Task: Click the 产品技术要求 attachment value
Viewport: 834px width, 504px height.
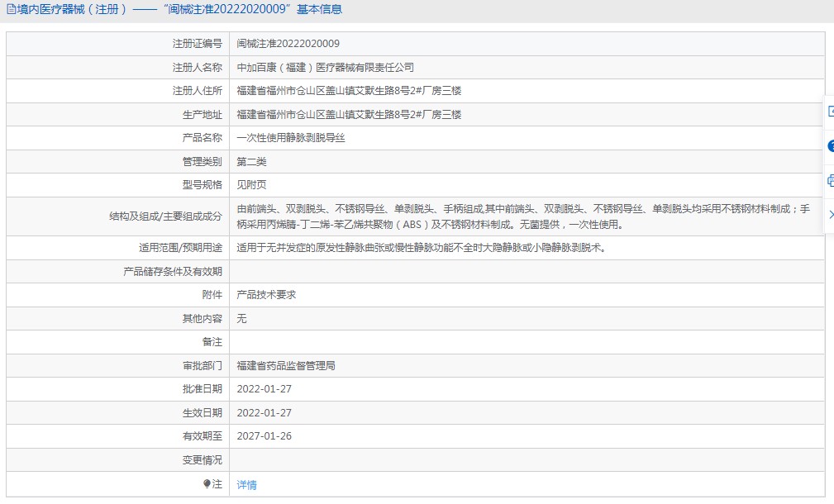Action: click(x=266, y=295)
